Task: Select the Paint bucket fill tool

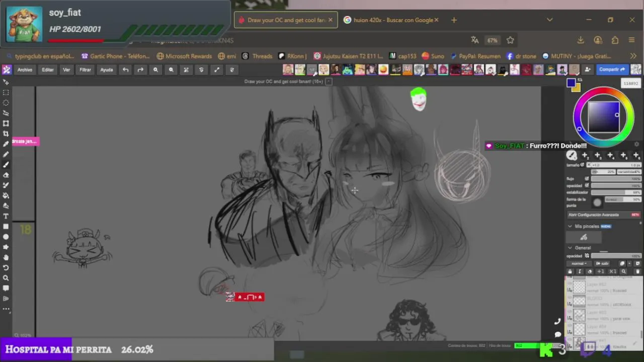Action: pyautogui.click(x=6, y=196)
